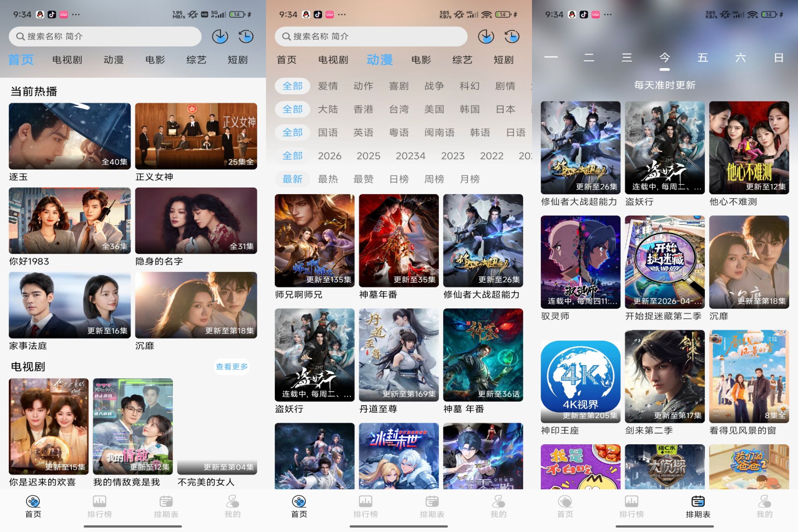This screenshot has height=532, width=798.
Task: Select the 今 day in the weekly schedule
Action: (664, 58)
